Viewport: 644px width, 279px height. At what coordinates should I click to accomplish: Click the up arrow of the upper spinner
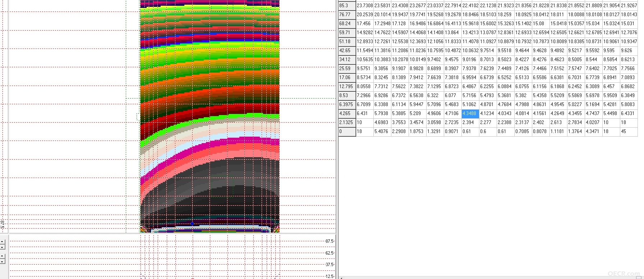pyautogui.click(x=3, y=242)
